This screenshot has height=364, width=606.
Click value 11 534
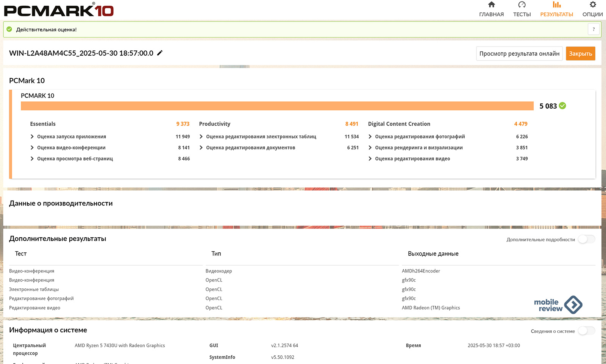click(x=351, y=137)
